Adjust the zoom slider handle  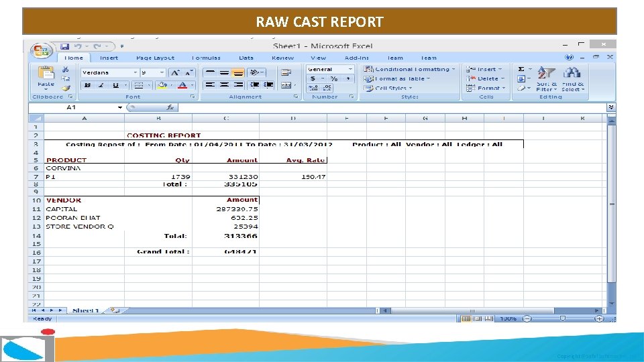563,319
